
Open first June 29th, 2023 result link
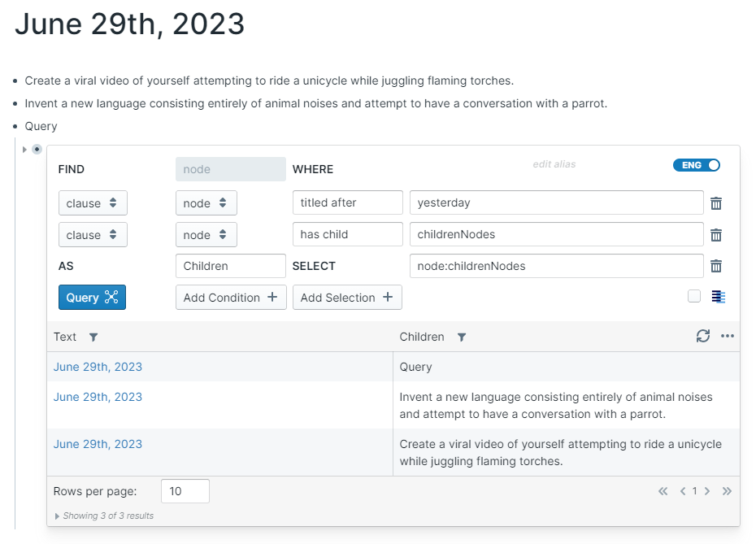[98, 367]
